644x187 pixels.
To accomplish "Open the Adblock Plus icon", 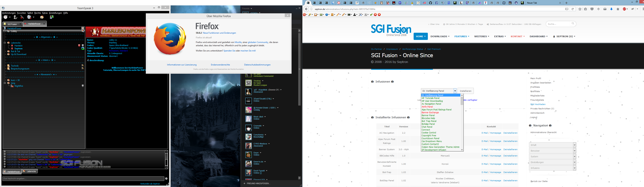I will click(x=625, y=9).
